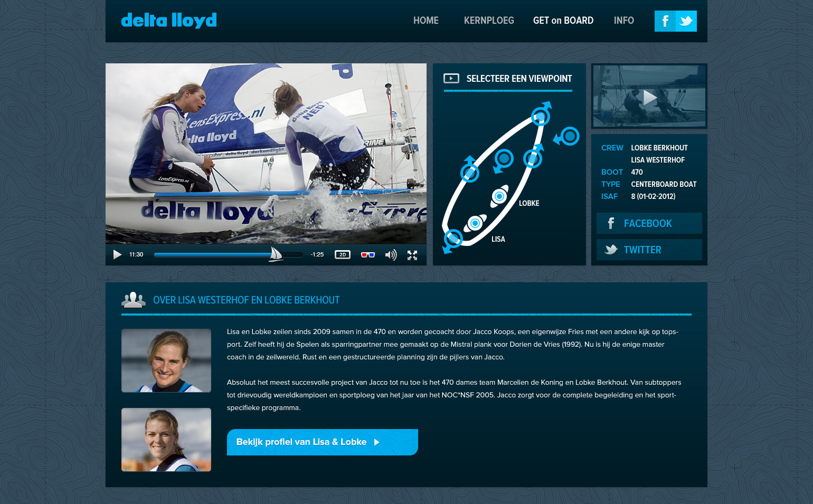The width and height of the screenshot is (813, 504).
Task: Choose the LOBKE crew viewpoint
Action: pos(499,196)
